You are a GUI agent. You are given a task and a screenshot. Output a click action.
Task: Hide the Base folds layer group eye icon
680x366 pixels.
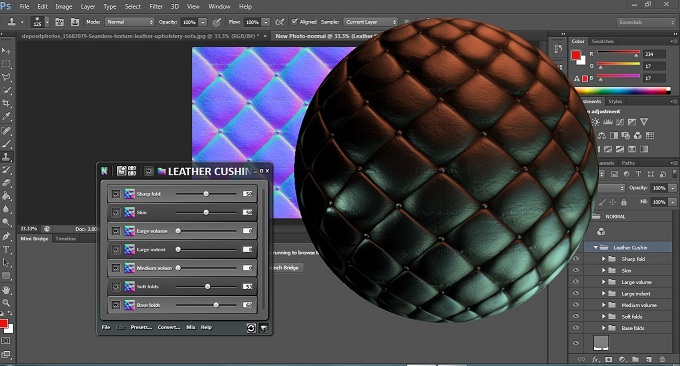pyautogui.click(x=576, y=328)
